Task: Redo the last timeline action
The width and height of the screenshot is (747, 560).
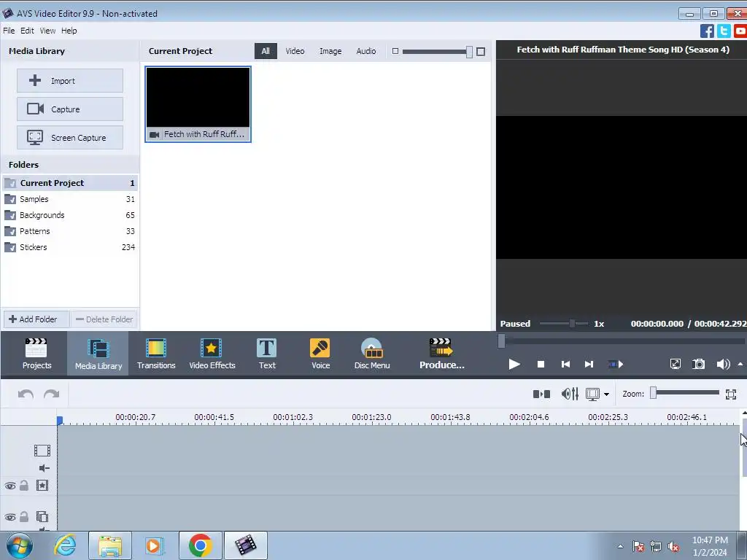Action: (x=52, y=394)
